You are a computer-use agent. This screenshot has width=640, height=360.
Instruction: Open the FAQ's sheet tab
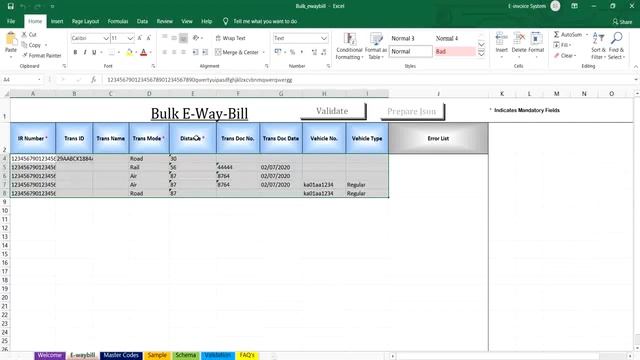pos(247,356)
